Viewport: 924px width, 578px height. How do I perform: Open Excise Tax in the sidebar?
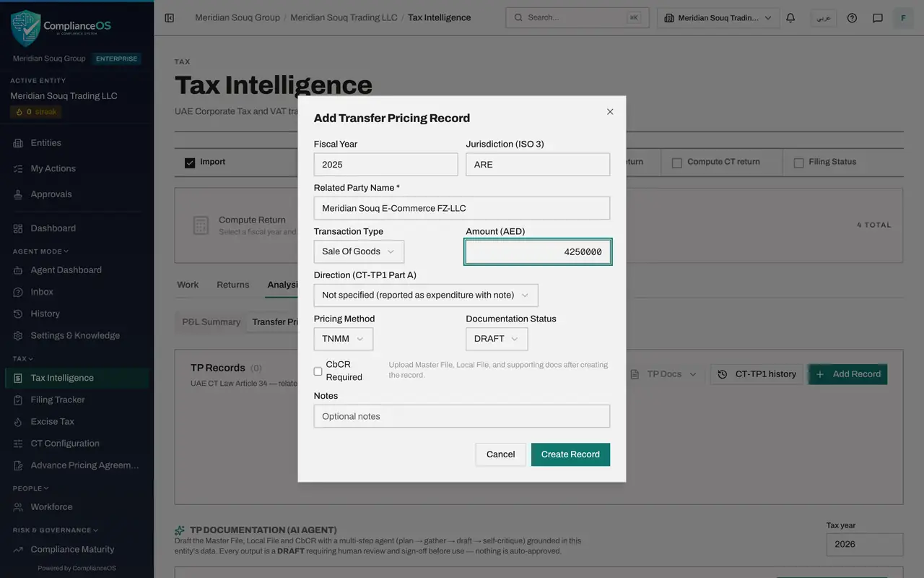[77, 421]
